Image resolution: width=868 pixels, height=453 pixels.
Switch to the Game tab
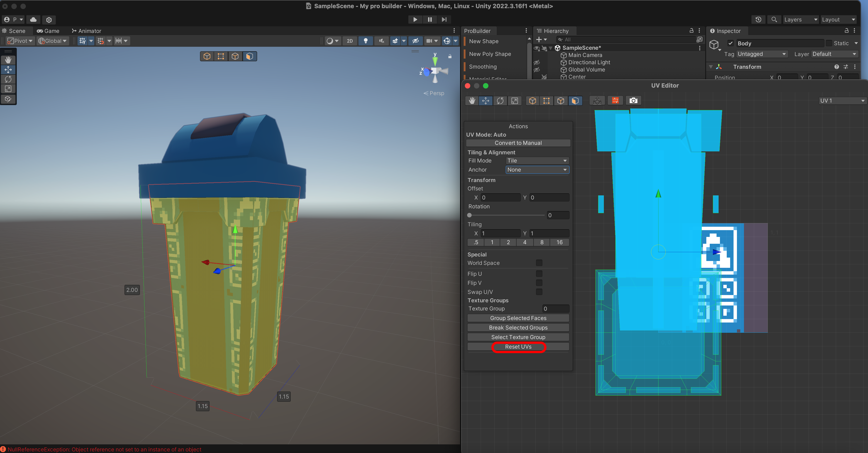[48, 31]
